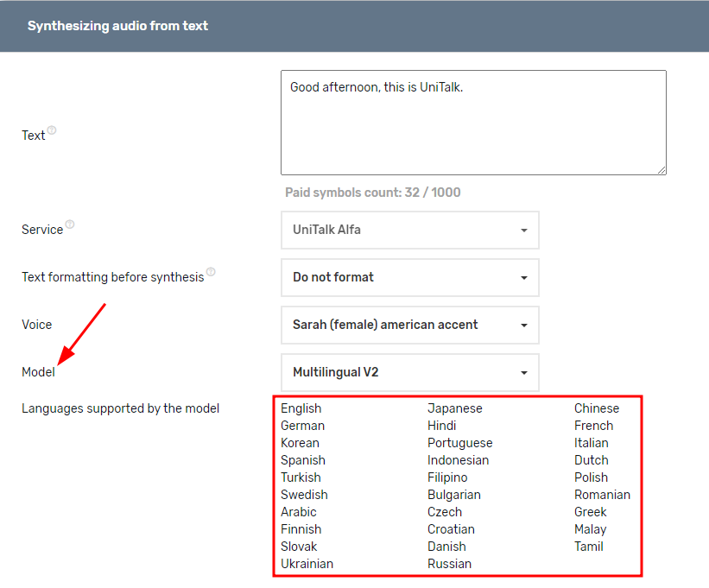The width and height of the screenshot is (709, 588).
Task: Click 'Languages supported by the model' label
Action: click(x=120, y=408)
